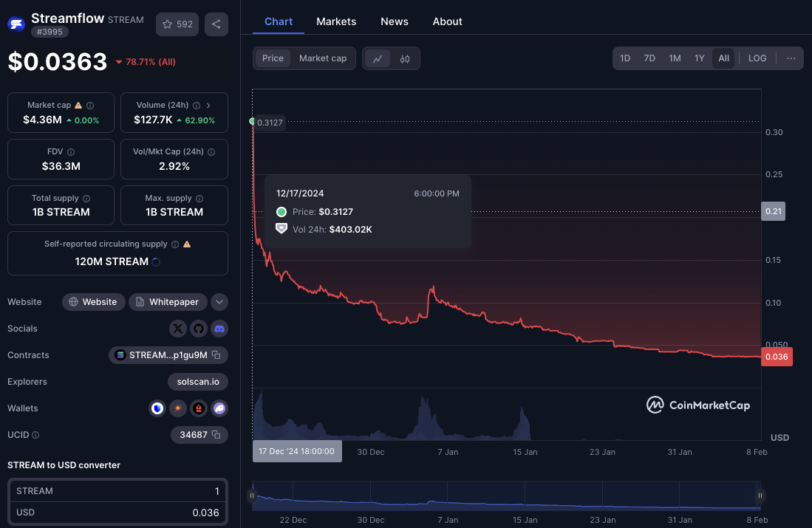
Task: Visit the solscan.io explorer
Action: 198,382
